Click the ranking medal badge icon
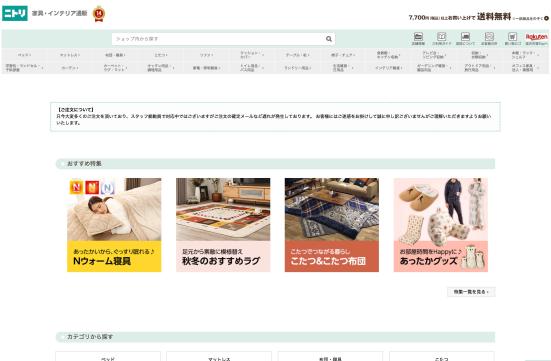Viewport: 551px width, 361px height. point(99,14)
